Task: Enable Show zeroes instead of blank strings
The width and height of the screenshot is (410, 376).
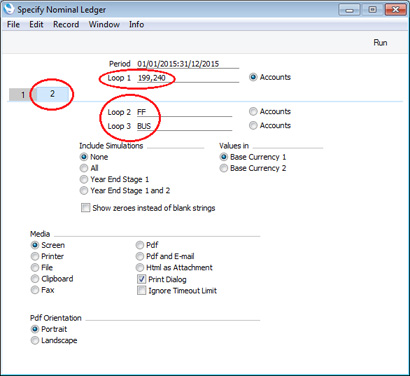Action: point(86,208)
